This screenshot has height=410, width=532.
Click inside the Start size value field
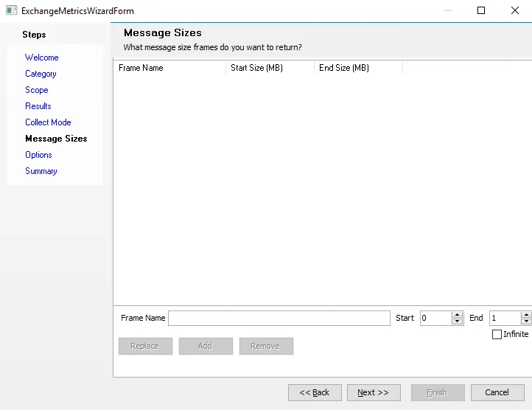[435, 319]
